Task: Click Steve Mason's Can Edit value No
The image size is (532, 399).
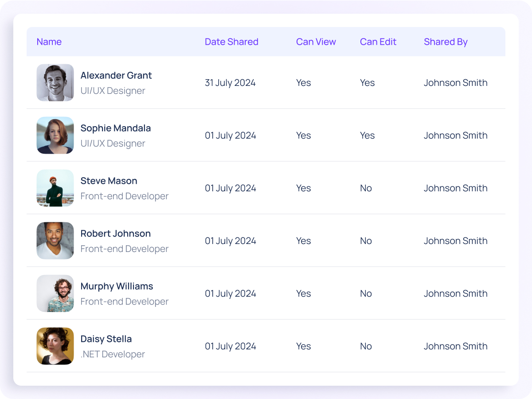Action: pyautogui.click(x=366, y=188)
